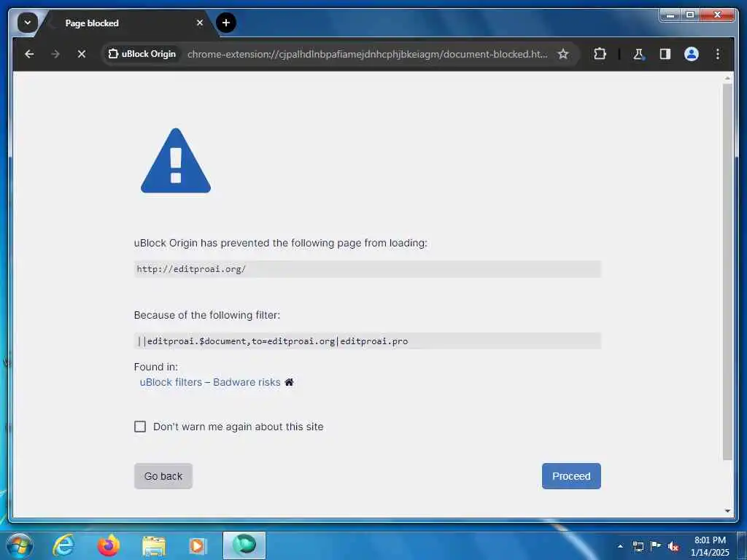This screenshot has height=560, width=747.
Task: Open Windows Explorer folder icon in taskbar
Action: click(x=153, y=546)
